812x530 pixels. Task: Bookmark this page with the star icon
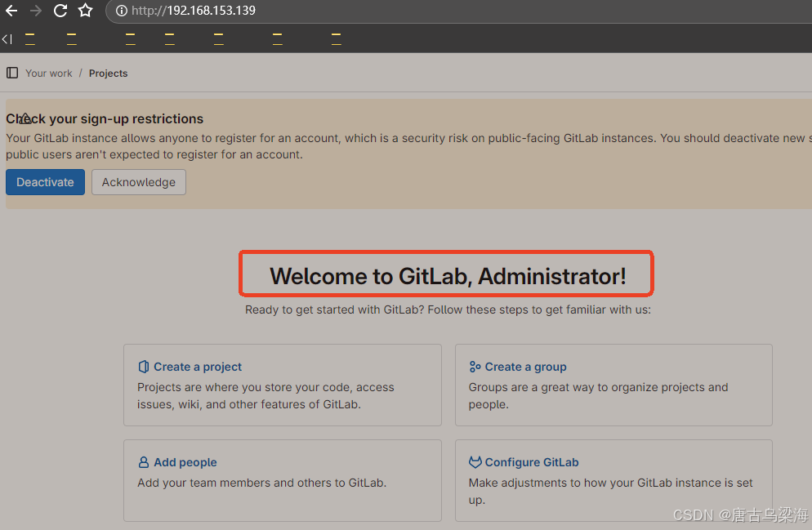pyautogui.click(x=86, y=11)
